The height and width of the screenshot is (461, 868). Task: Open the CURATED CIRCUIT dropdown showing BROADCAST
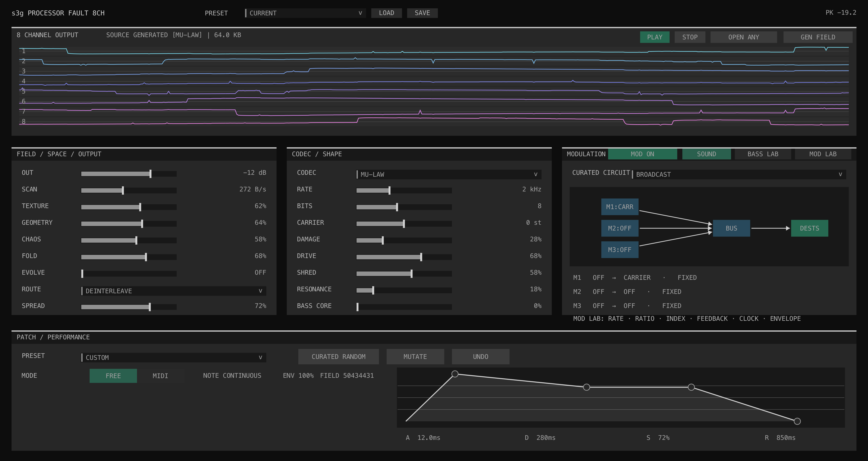pyautogui.click(x=739, y=174)
